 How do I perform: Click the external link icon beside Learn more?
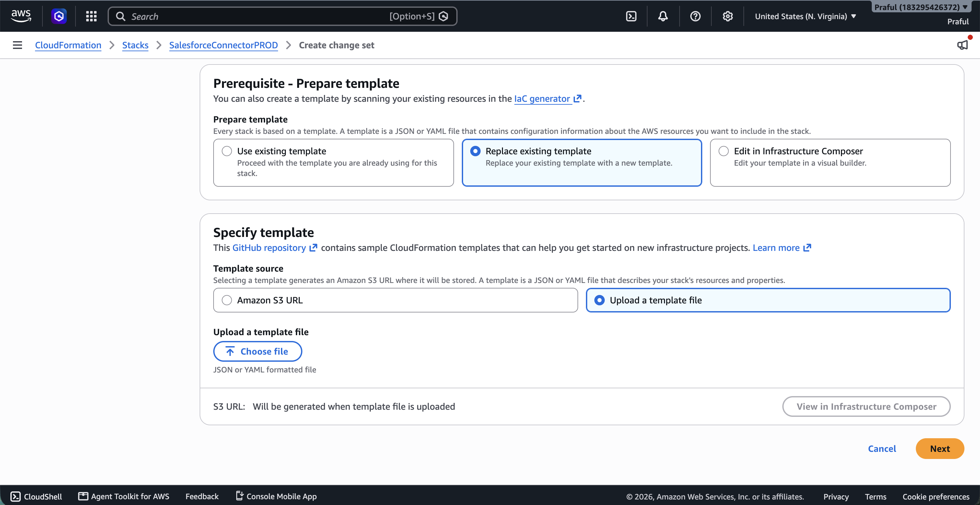tap(807, 248)
